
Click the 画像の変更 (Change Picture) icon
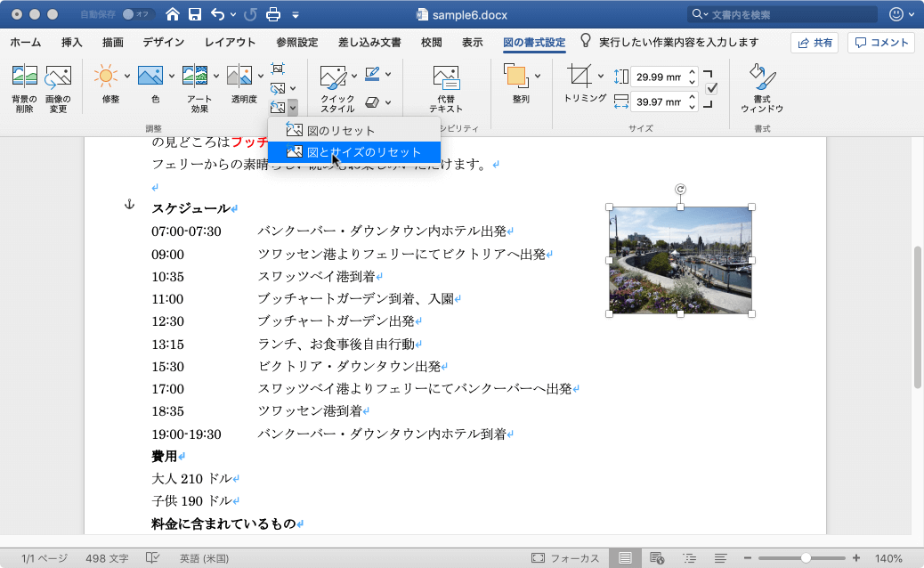pos(58,77)
